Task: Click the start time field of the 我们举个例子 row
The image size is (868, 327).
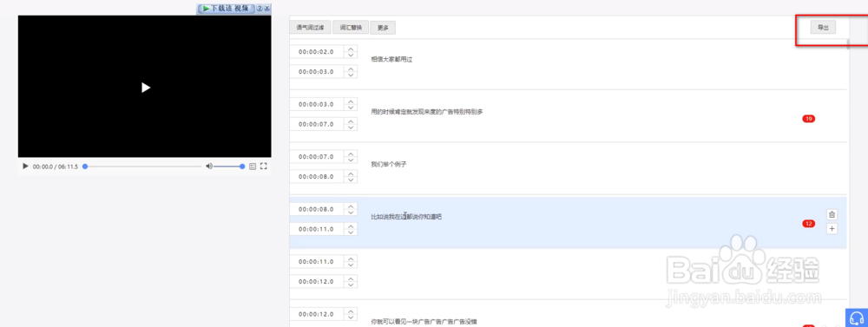Action: point(317,157)
